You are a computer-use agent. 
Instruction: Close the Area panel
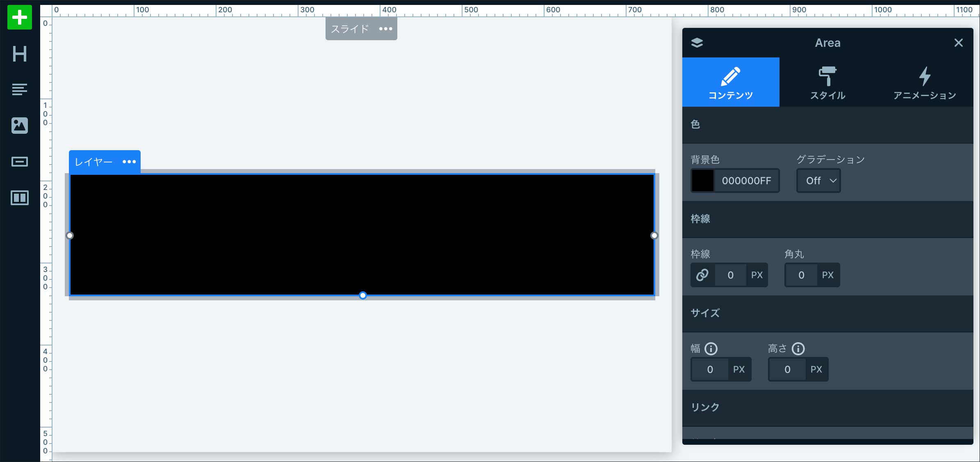(x=958, y=43)
